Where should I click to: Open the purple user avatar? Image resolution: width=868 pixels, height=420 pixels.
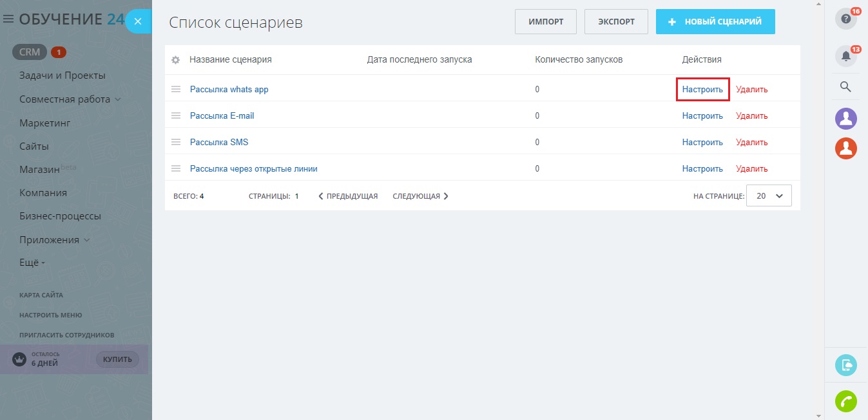(x=845, y=118)
